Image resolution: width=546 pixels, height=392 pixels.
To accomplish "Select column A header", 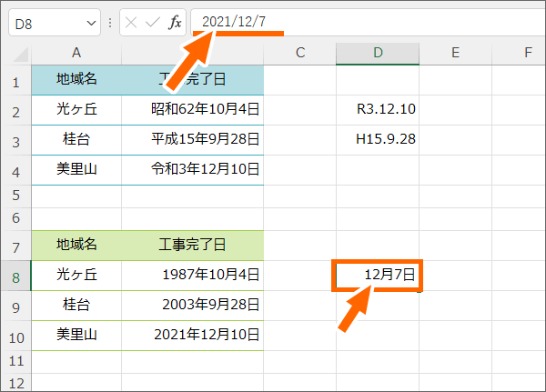I will [x=76, y=54].
